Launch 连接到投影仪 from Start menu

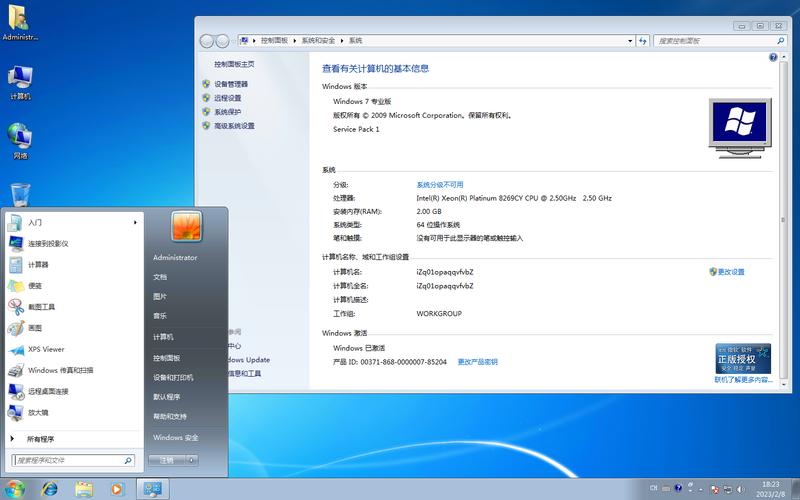(73, 243)
